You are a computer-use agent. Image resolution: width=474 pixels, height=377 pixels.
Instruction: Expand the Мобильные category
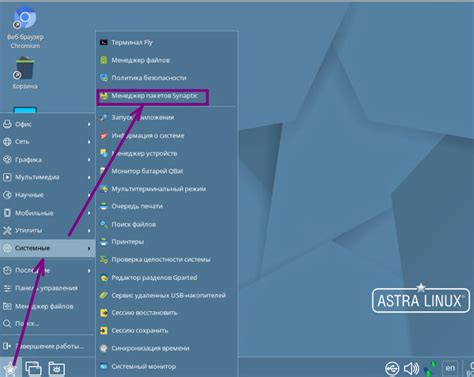(47, 213)
